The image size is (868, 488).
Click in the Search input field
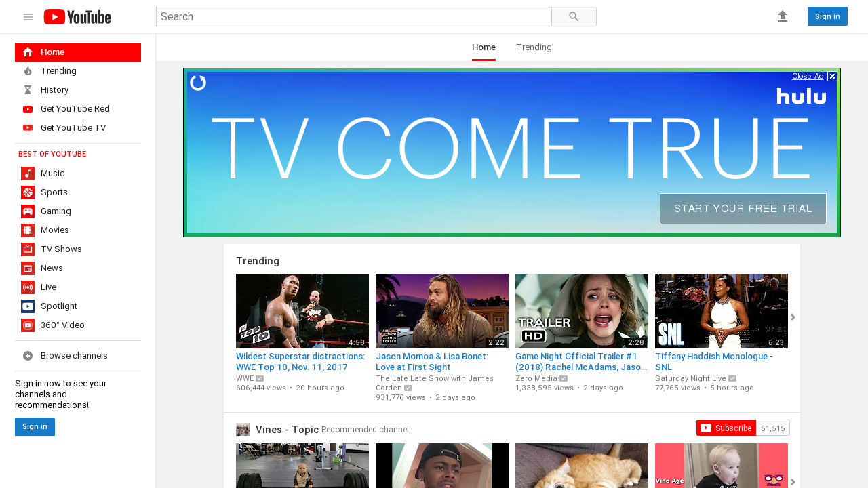pyautogui.click(x=354, y=17)
